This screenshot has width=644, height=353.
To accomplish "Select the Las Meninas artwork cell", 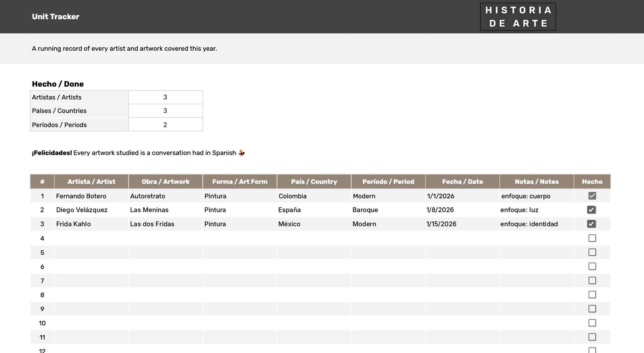I will 165,210.
